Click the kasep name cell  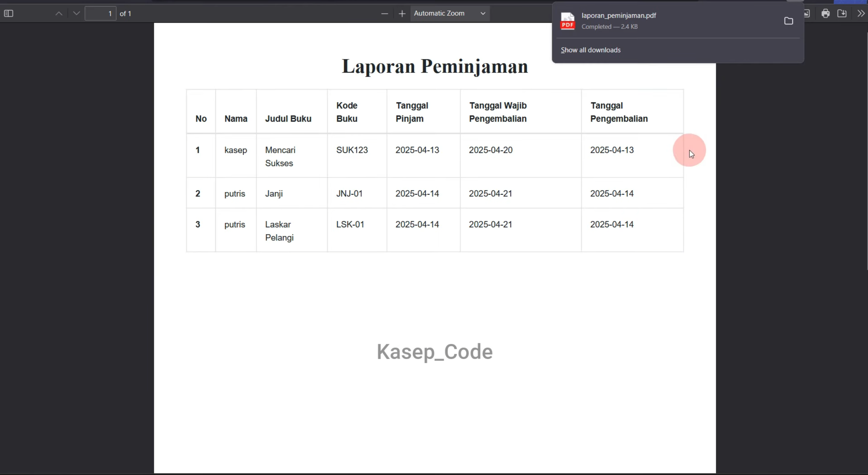point(236,150)
